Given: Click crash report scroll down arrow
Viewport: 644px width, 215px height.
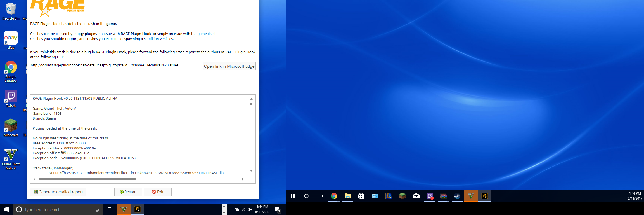Looking at the screenshot, I should pyautogui.click(x=251, y=171).
